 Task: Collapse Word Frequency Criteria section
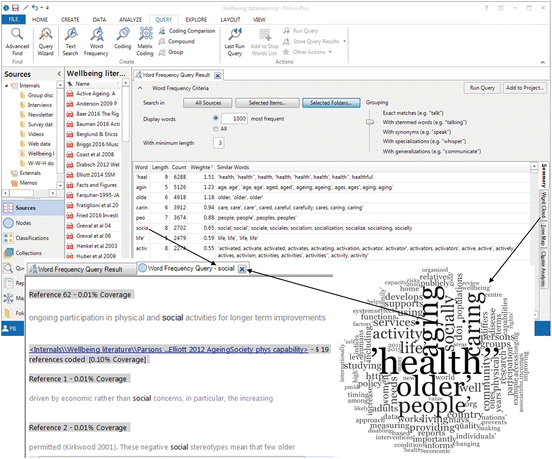(x=140, y=88)
